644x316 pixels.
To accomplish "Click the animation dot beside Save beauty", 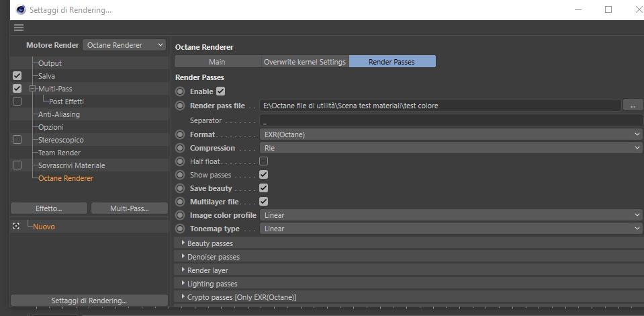I will (x=180, y=188).
